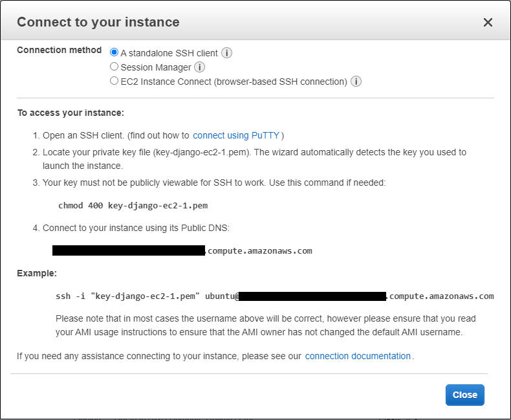
Task: Click the Example heading
Action: (x=37, y=273)
